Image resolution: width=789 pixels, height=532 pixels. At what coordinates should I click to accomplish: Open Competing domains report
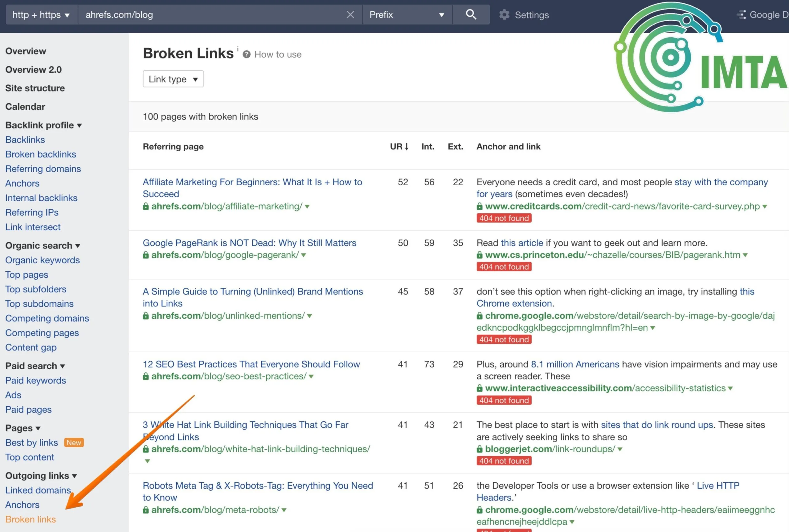[x=47, y=318]
